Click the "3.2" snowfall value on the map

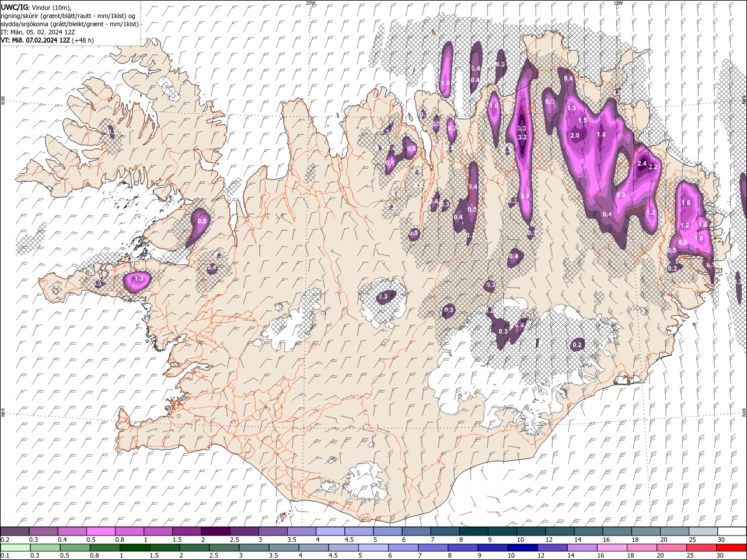(x=522, y=138)
